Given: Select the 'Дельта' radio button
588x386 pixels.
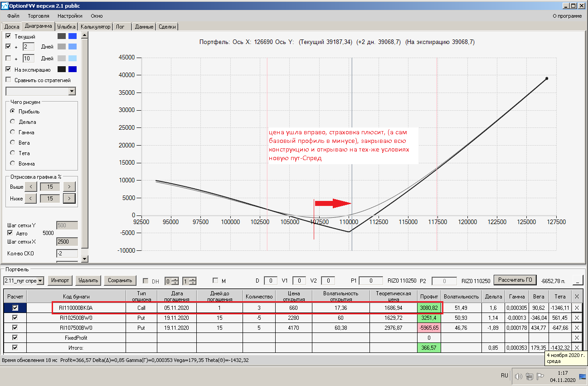Looking at the screenshot, I should pos(12,122).
